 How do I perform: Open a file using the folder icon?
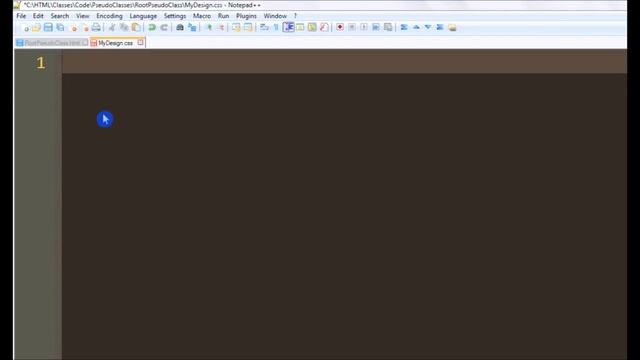tap(36, 28)
